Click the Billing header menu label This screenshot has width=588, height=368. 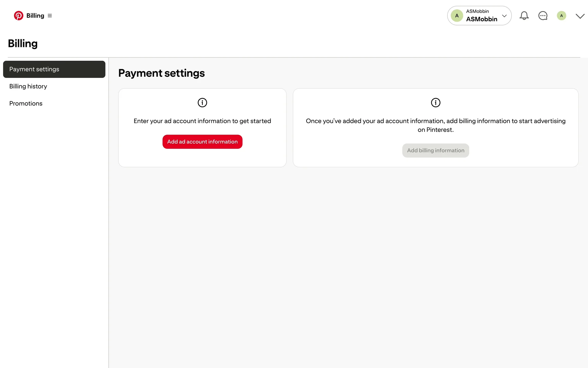[35, 16]
